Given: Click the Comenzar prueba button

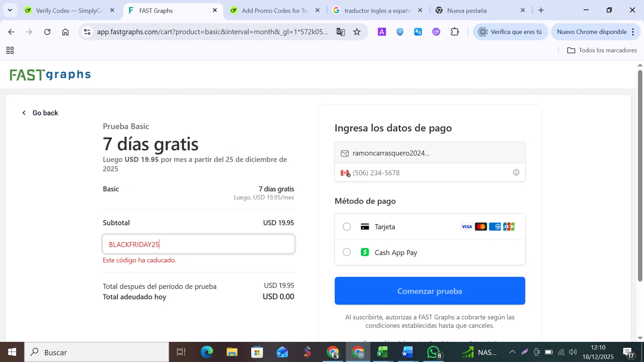Looking at the screenshot, I should [430, 291].
